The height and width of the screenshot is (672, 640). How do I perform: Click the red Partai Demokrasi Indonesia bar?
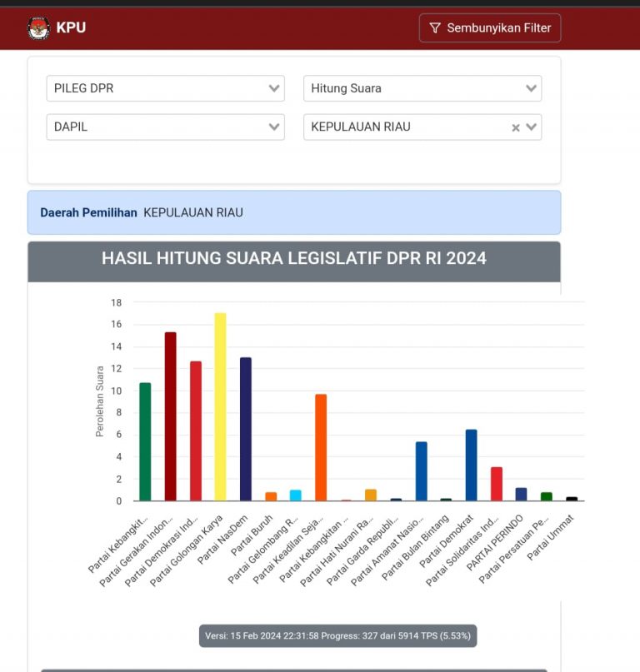pos(196,431)
